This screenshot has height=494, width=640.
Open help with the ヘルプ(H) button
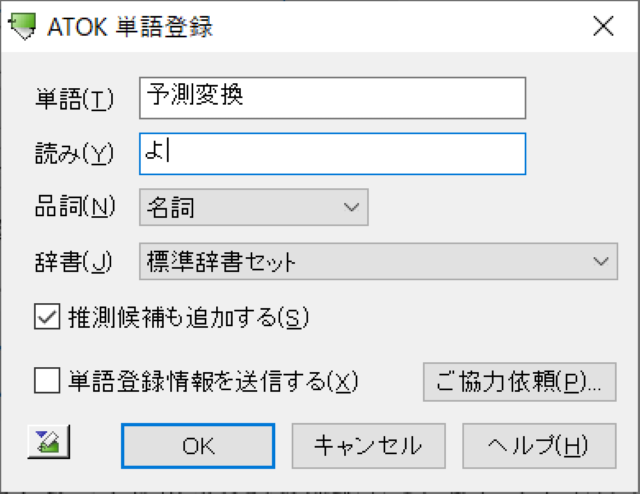click(x=539, y=446)
